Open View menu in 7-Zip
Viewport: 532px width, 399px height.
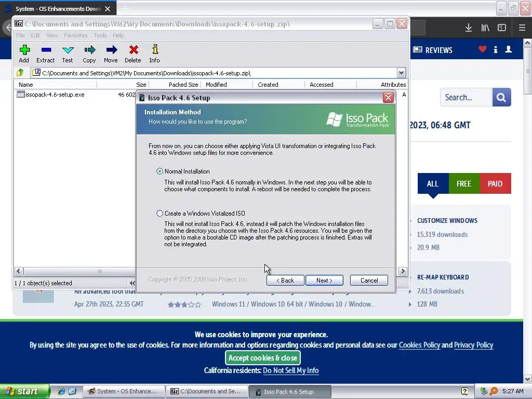pos(52,35)
